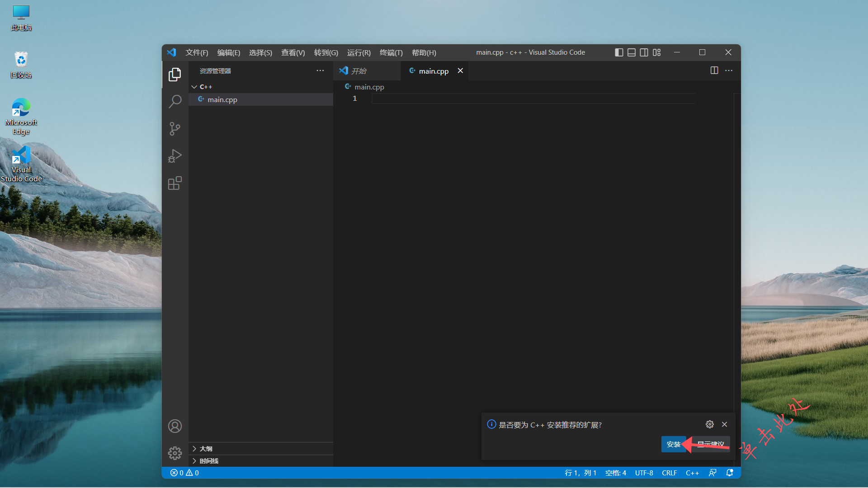Expand the 大纲 outline section
The height and width of the screenshot is (488, 868).
click(x=206, y=449)
